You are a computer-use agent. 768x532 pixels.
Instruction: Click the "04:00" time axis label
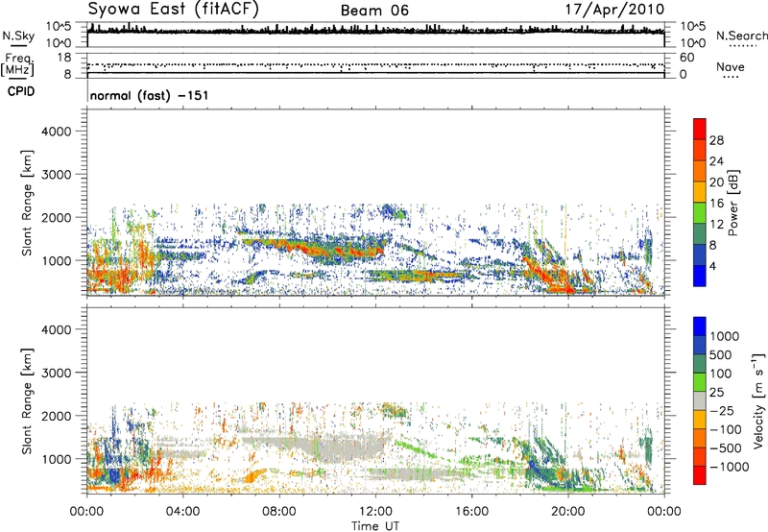(182, 512)
